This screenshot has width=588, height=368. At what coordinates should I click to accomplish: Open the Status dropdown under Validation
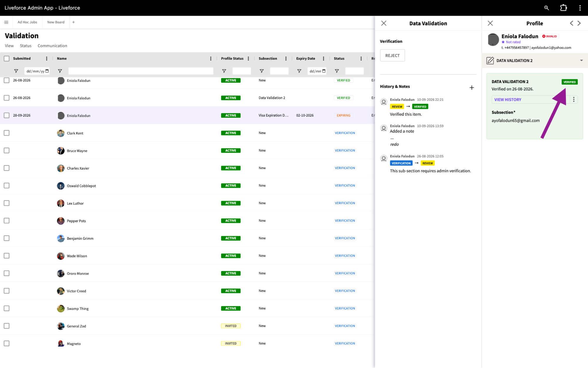tap(26, 46)
